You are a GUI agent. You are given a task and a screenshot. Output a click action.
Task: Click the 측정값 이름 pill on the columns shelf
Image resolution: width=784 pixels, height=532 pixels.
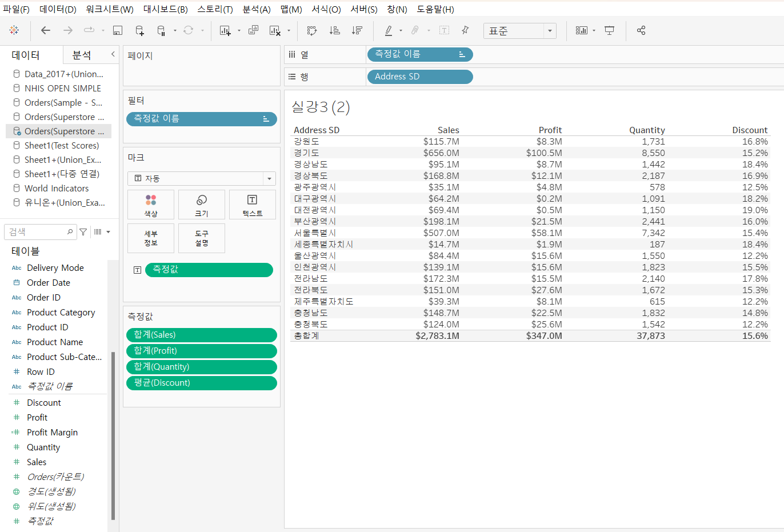[x=419, y=54]
